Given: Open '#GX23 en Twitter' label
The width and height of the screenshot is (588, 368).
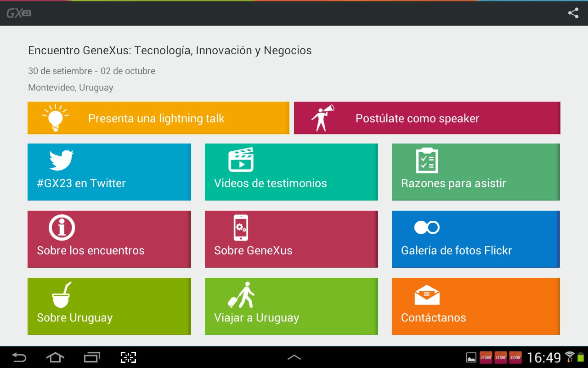Looking at the screenshot, I should click(81, 183).
